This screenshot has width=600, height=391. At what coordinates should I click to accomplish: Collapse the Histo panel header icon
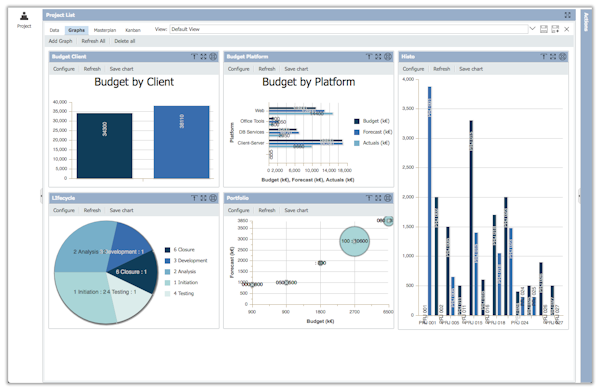pyautogui.click(x=544, y=57)
